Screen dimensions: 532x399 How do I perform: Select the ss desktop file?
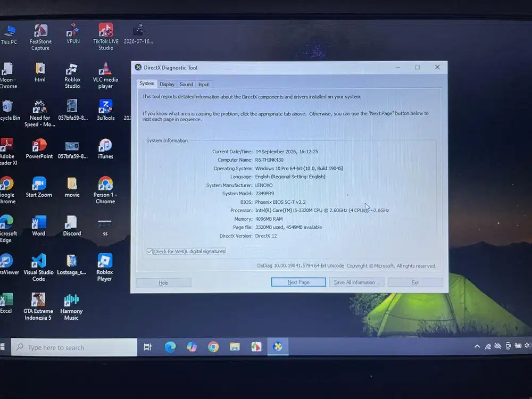pos(105,227)
